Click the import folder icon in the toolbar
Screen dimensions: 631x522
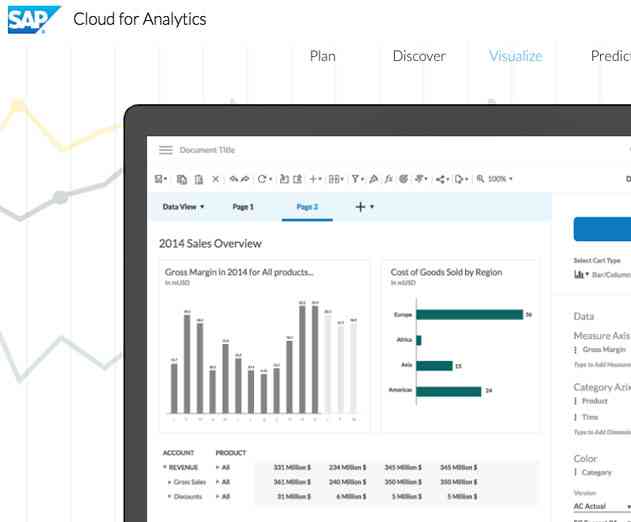pos(285,179)
